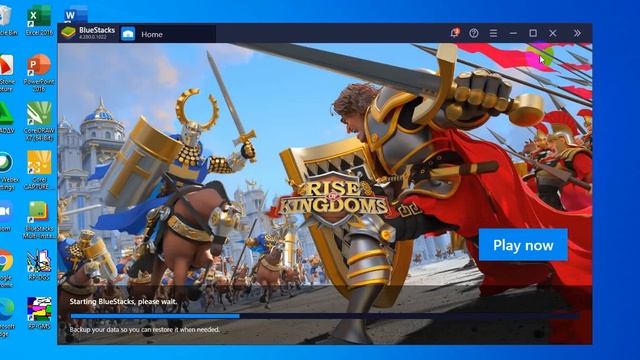
Task: Select the red Stone store desktop icon
Action: pos(7,73)
